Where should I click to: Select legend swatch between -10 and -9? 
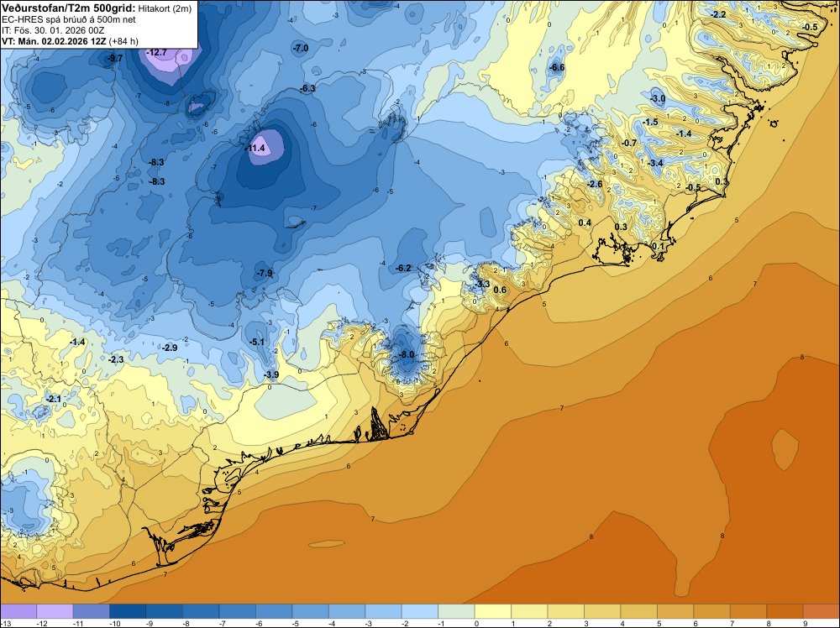pos(128,612)
